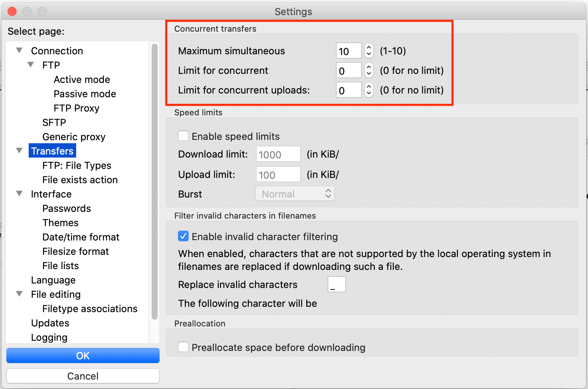
Task: Confirm settings with OK
Action: click(x=83, y=355)
